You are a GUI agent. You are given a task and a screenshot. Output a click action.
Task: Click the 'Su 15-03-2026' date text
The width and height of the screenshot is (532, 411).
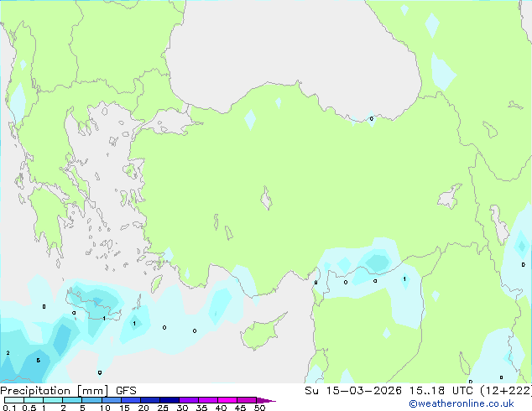(353, 391)
